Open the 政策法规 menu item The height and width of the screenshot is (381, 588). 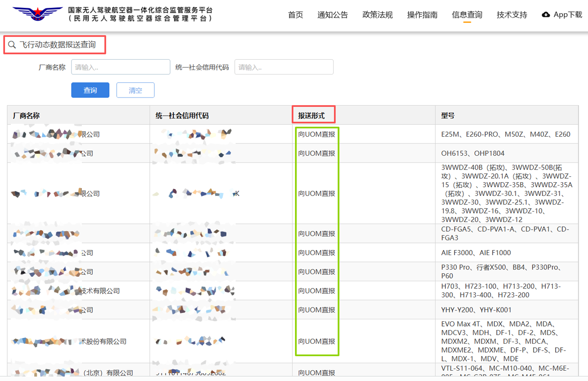pyautogui.click(x=377, y=15)
